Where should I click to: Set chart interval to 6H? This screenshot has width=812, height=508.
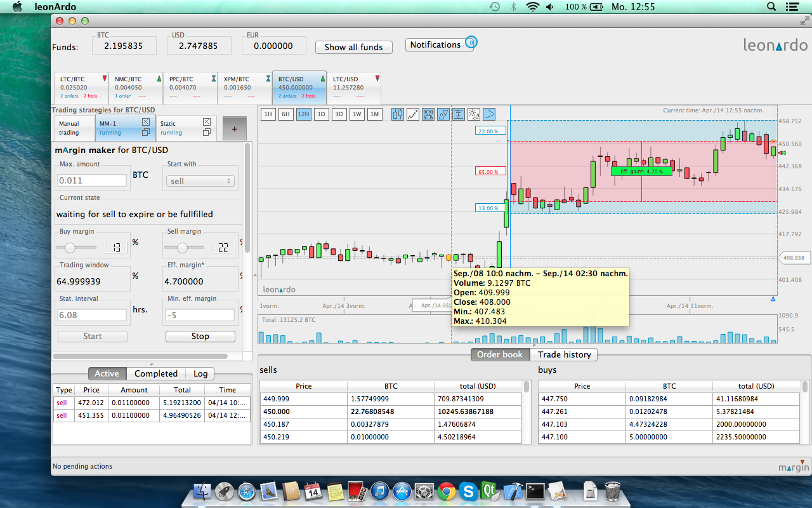286,114
